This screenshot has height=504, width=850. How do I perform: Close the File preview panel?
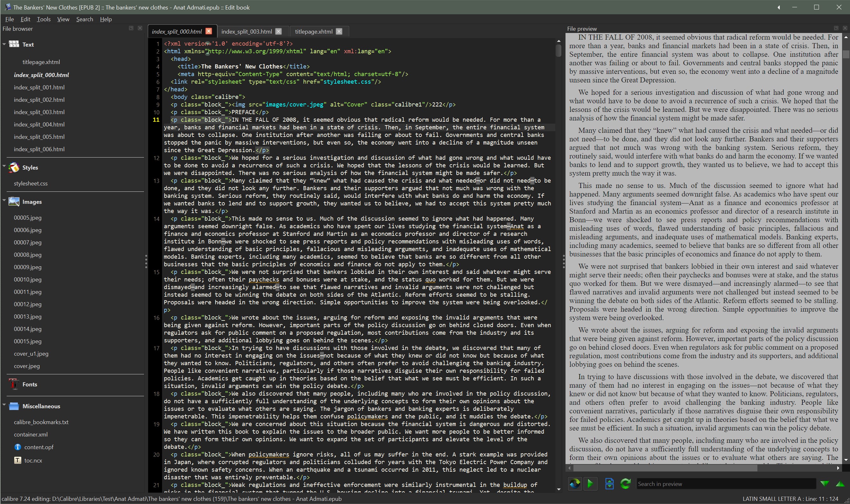(845, 28)
